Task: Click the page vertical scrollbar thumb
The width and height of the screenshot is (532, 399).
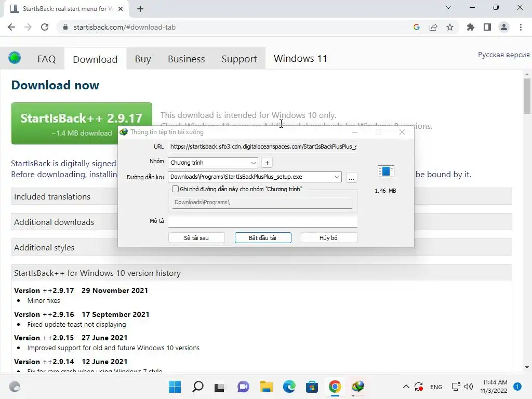Action: tap(527, 96)
